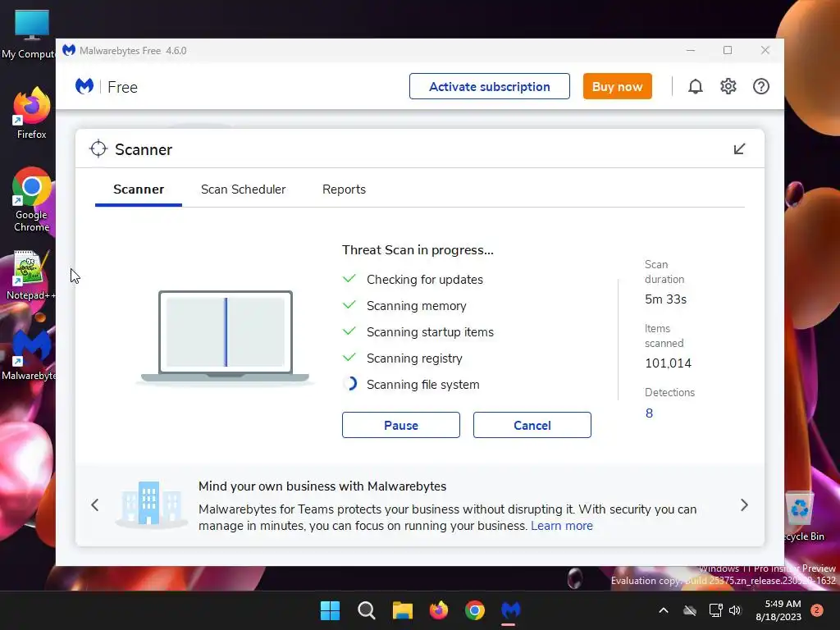Click the Scanner crosshair icon
Image resolution: width=840 pixels, height=630 pixels.
pyautogui.click(x=98, y=149)
